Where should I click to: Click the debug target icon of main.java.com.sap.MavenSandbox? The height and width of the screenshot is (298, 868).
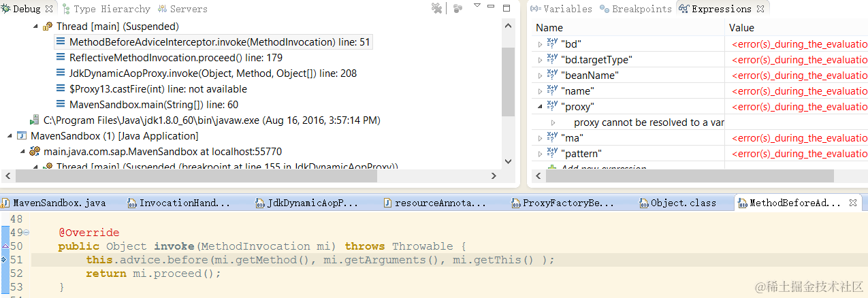35,152
